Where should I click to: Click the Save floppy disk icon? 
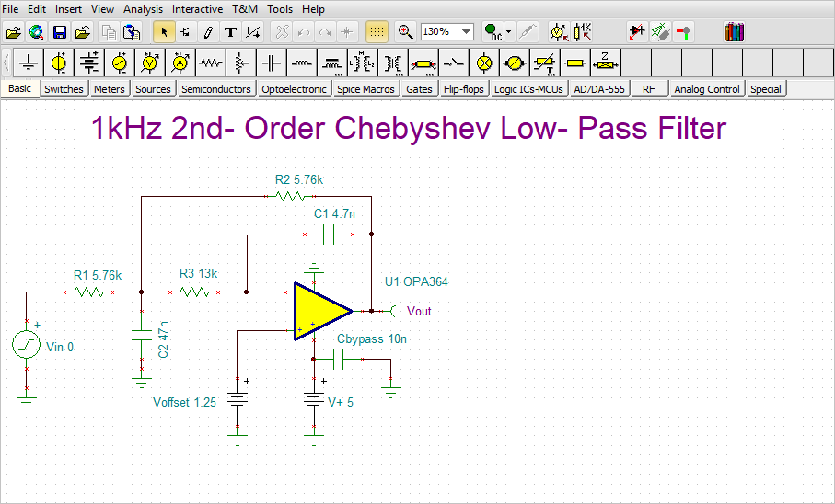click(x=59, y=32)
